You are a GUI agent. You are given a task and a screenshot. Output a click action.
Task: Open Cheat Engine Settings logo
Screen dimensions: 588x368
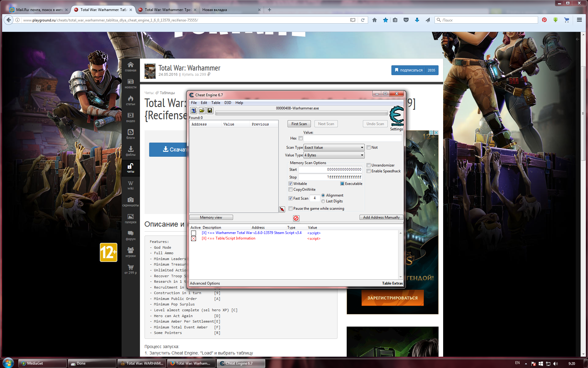pos(396,117)
